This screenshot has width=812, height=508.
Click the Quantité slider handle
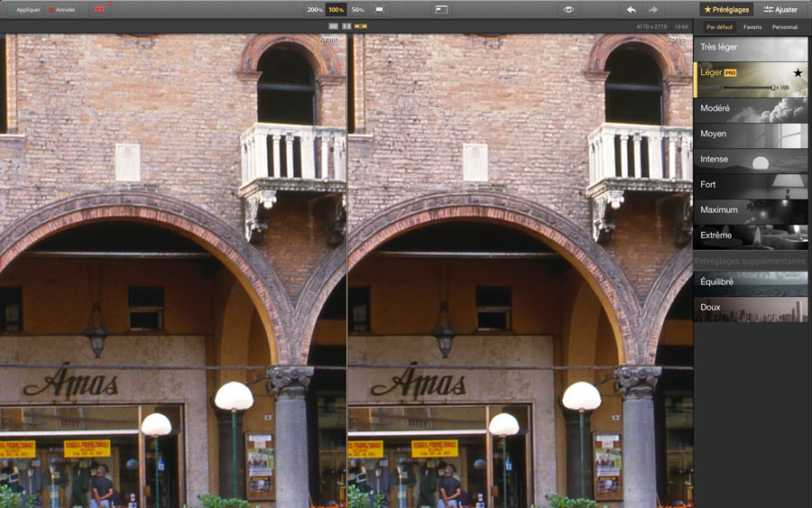[772, 88]
